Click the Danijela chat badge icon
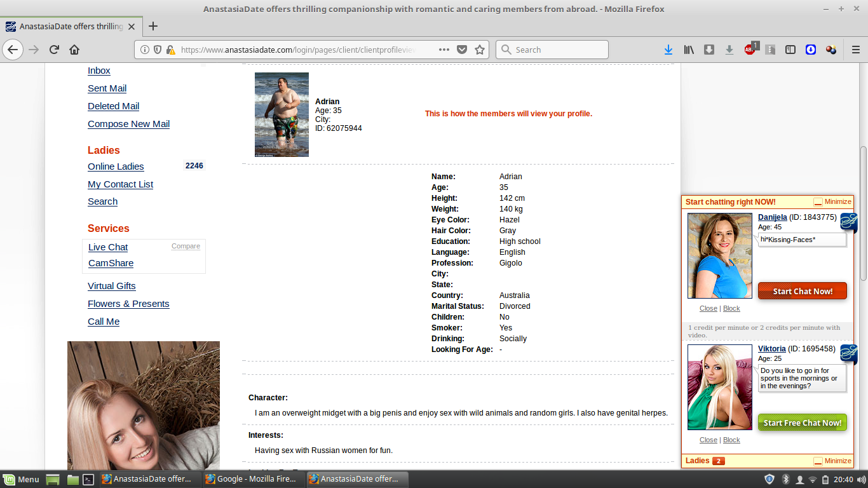This screenshot has width=868, height=488. pyautogui.click(x=849, y=222)
